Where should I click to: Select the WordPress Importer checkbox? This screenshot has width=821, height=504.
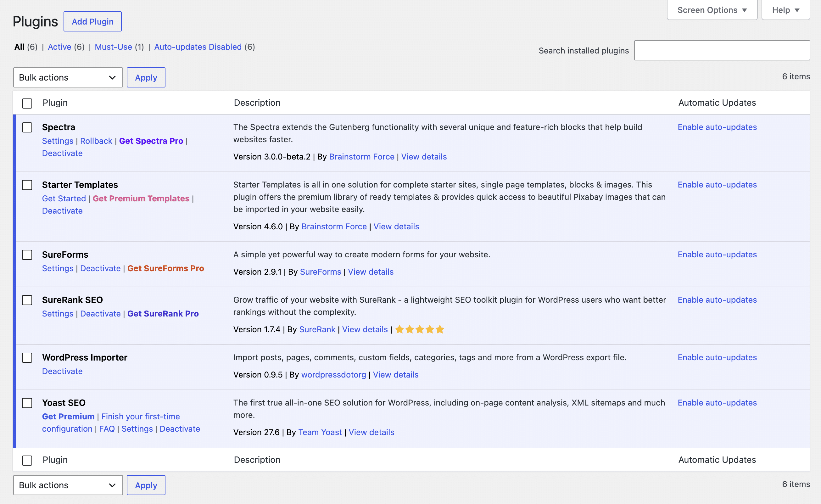[x=27, y=358]
